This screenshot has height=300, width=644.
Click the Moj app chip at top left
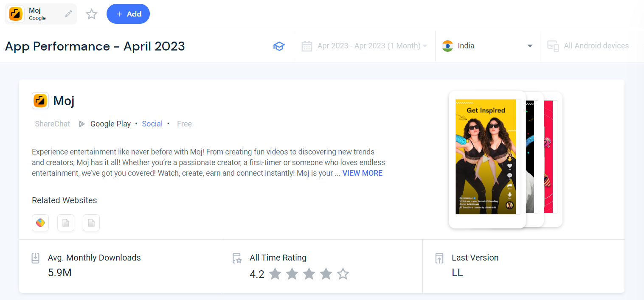[x=41, y=14]
